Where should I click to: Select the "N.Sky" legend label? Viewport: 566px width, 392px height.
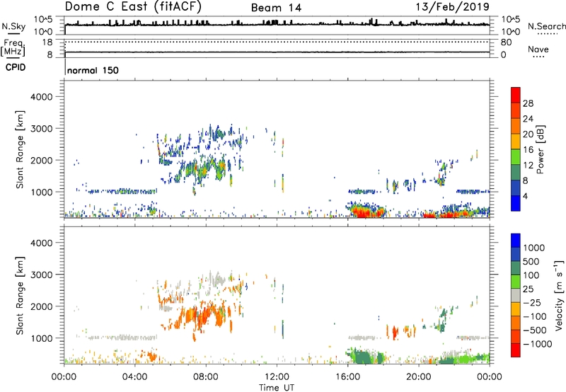pos(13,26)
